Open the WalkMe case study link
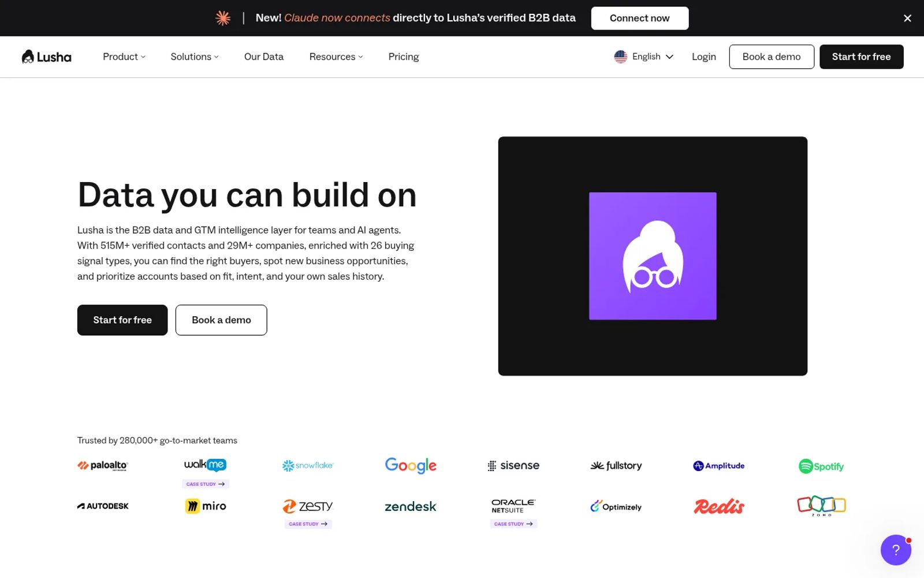Image resolution: width=924 pixels, height=578 pixels. point(206,484)
